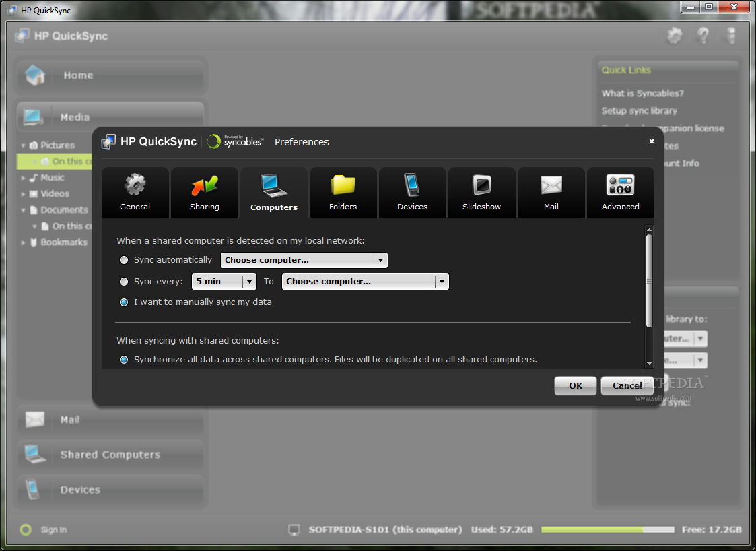Collapse the Pictures tree node

(23, 145)
